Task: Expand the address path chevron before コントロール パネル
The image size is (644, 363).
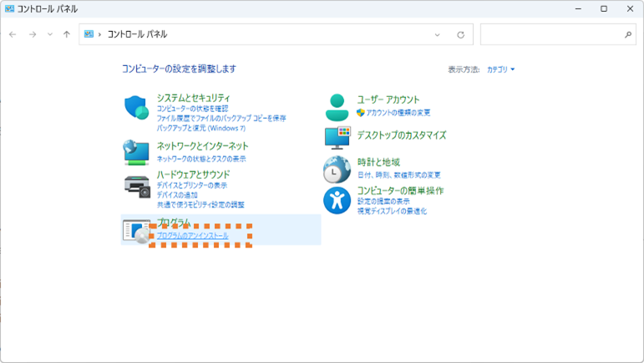Action: (99, 34)
